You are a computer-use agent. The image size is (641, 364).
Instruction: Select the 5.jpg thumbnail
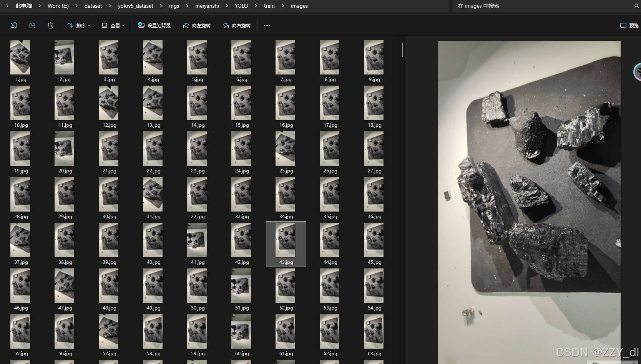click(x=197, y=57)
